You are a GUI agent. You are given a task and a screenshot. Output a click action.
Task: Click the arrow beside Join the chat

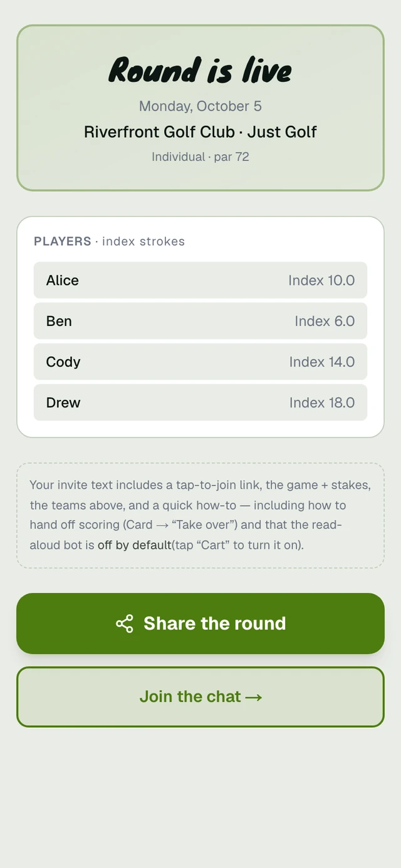click(x=253, y=697)
